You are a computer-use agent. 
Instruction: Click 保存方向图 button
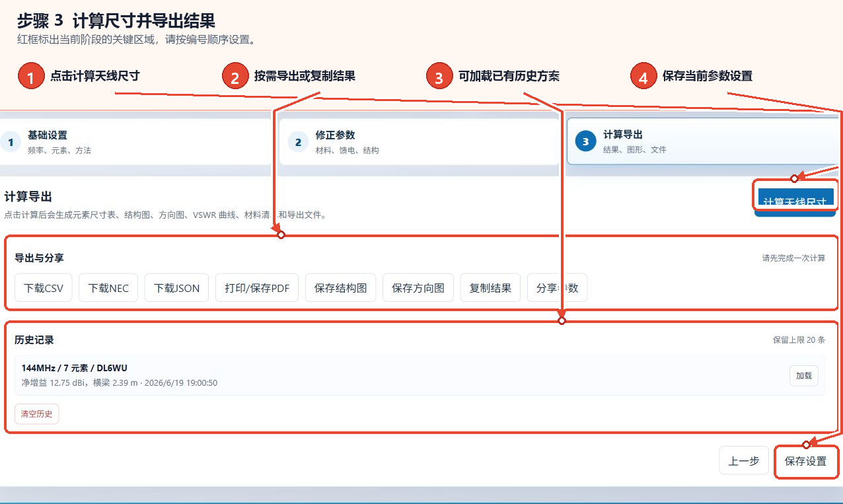(418, 288)
